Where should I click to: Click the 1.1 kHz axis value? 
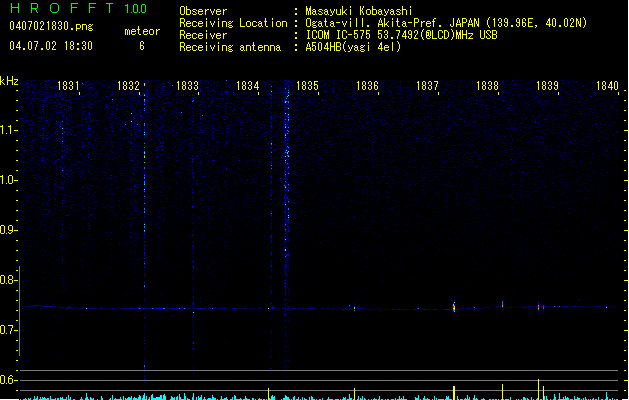point(8,130)
